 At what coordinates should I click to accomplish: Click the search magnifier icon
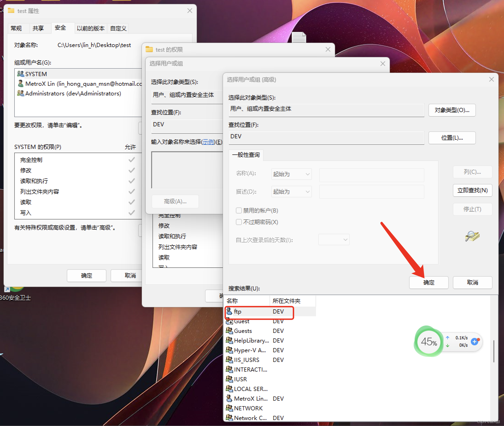click(x=472, y=236)
